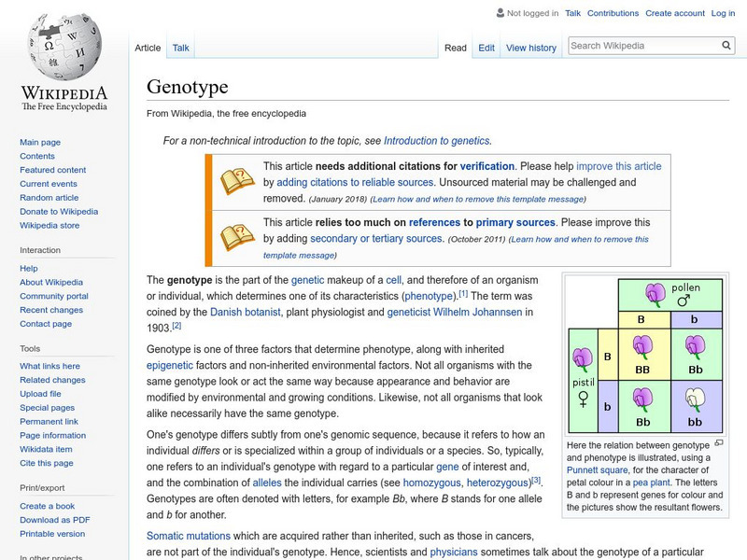Open Contents in the sidebar

(37, 156)
